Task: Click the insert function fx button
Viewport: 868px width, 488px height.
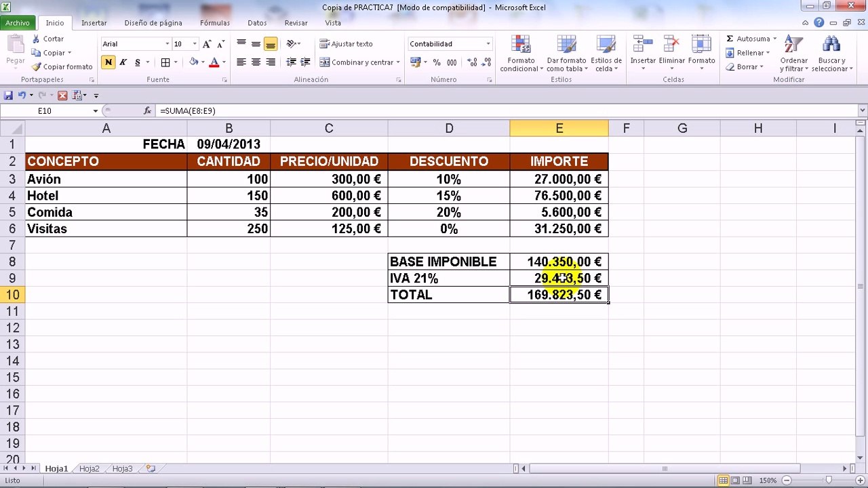Action: [148, 110]
